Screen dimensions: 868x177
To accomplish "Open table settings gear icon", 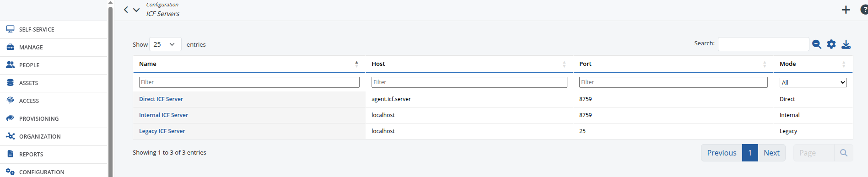I will click(x=831, y=44).
